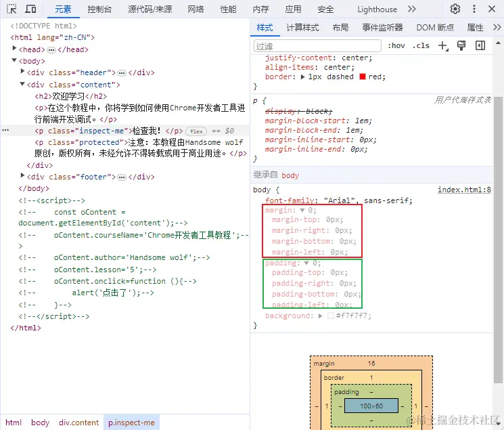Image resolution: width=504 pixels, height=430 pixels.
Task: Select the 布局 sidebar tab
Action: click(x=340, y=28)
